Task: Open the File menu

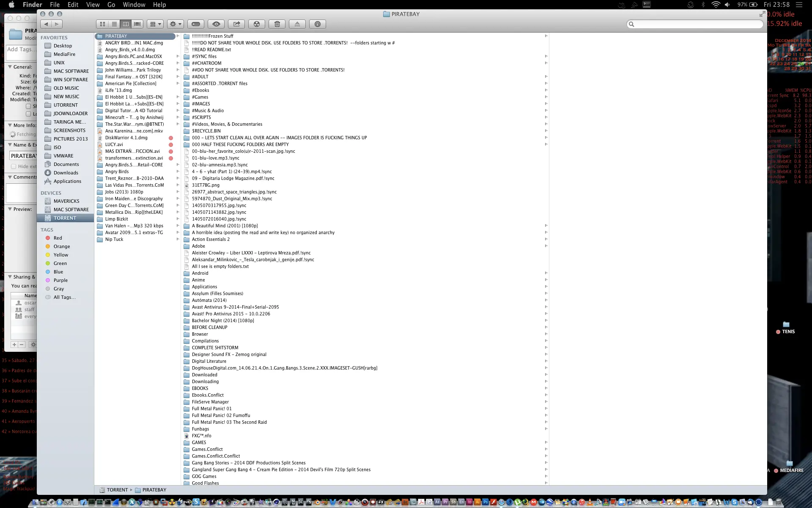Action: click(x=55, y=5)
